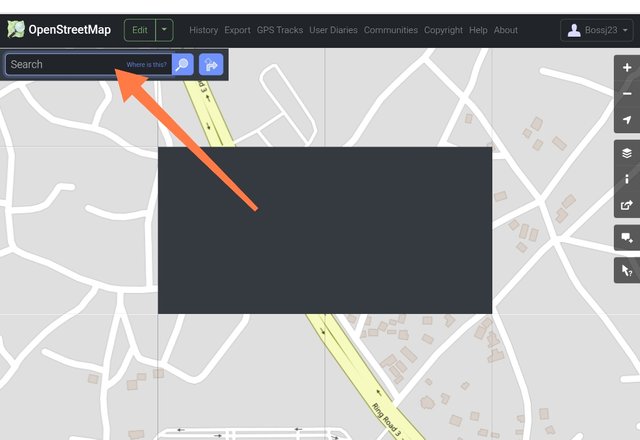The image size is (640, 440).
Task: Expand the Bossj23 user menu
Action: (597, 30)
